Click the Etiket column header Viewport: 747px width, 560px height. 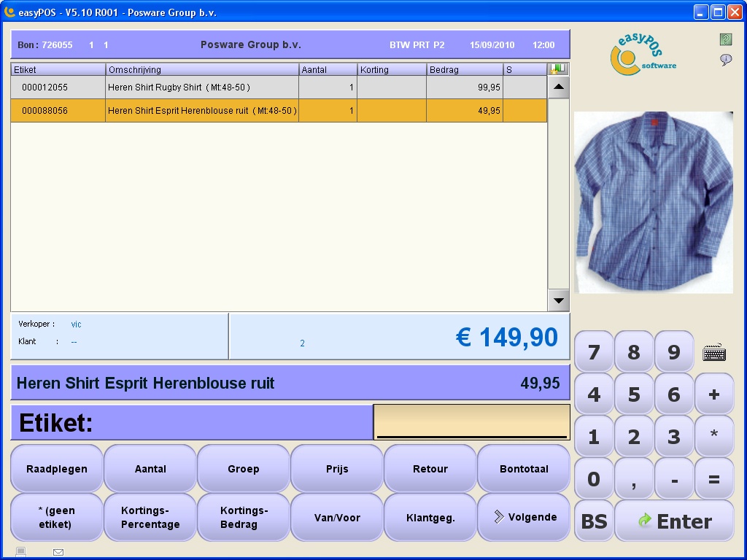tap(58, 69)
